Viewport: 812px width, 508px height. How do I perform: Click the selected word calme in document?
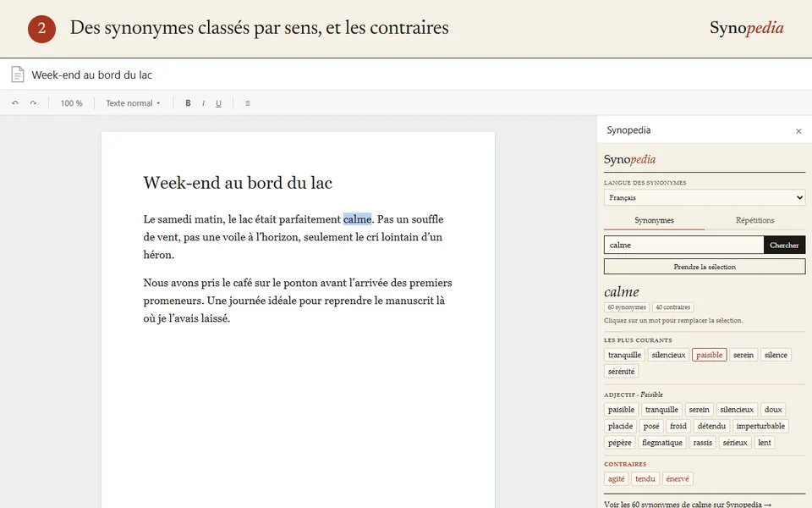tap(357, 219)
